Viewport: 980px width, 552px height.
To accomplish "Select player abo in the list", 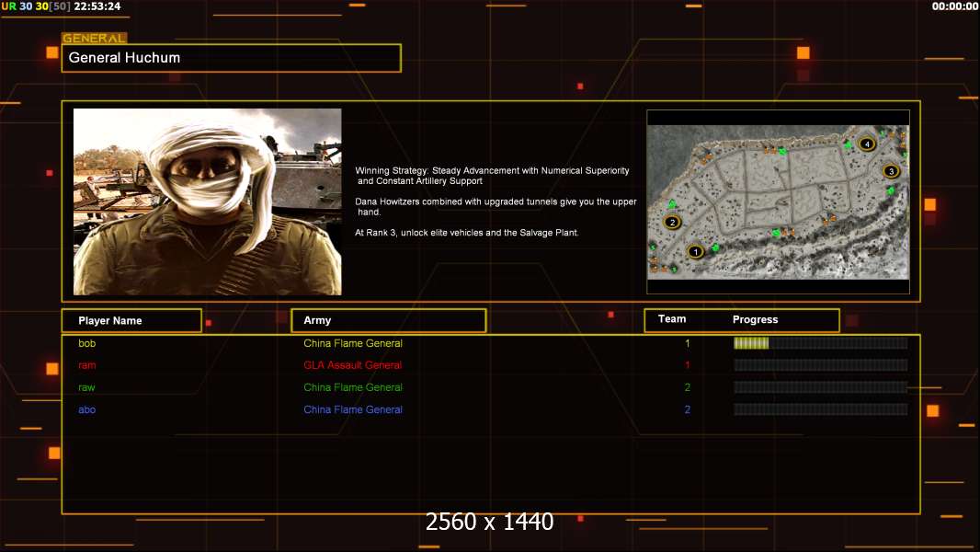I will click(86, 409).
